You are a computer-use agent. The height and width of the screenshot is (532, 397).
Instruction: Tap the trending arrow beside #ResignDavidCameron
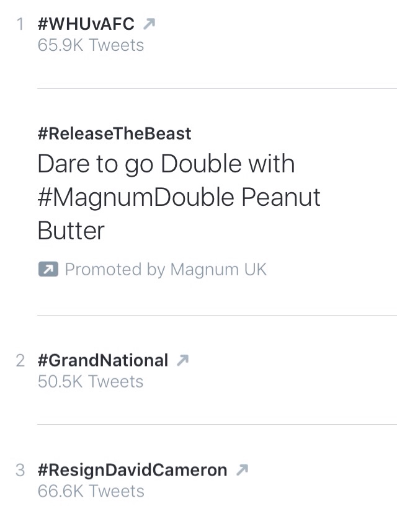pos(242,470)
